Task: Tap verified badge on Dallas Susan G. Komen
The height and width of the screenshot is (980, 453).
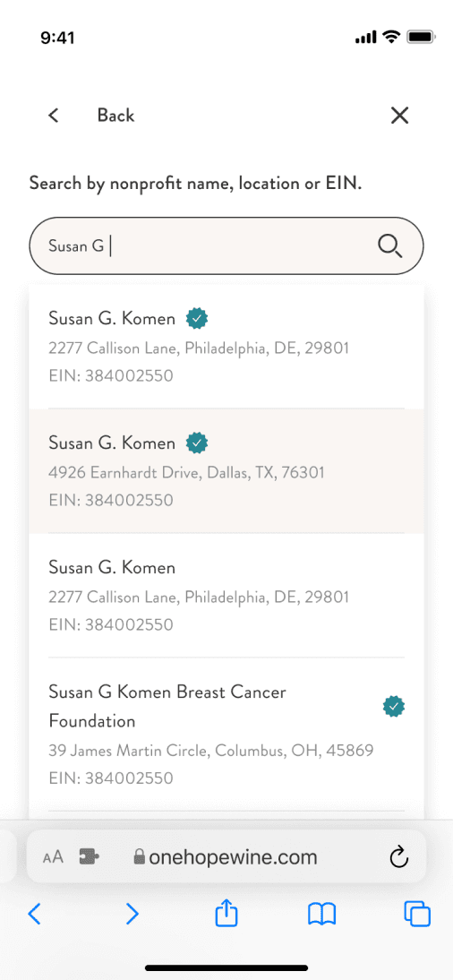Action: (x=197, y=443)
